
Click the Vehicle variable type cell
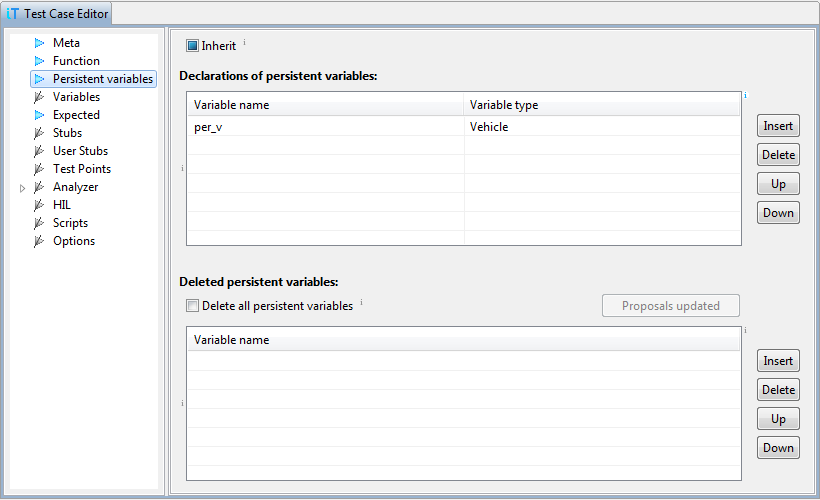602,127
